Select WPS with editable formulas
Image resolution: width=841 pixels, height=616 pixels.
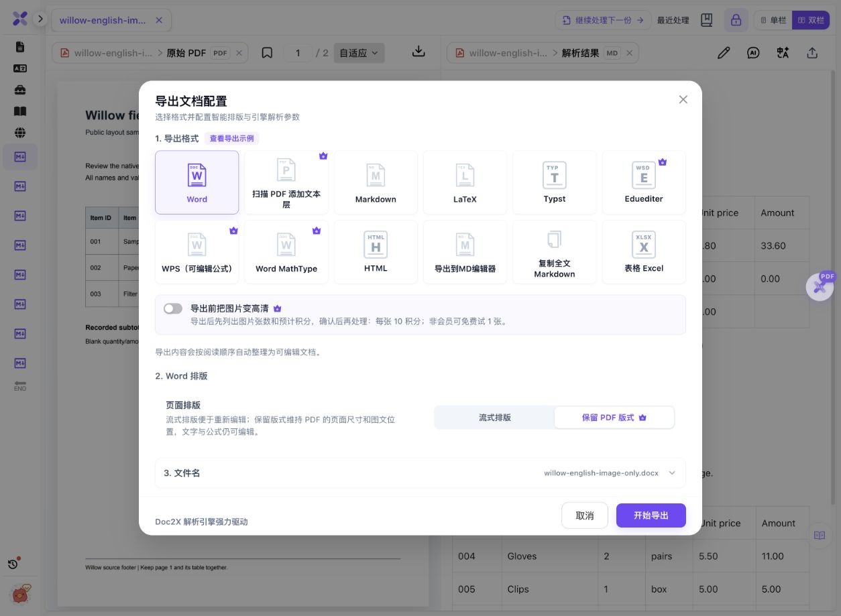point(197,252)
